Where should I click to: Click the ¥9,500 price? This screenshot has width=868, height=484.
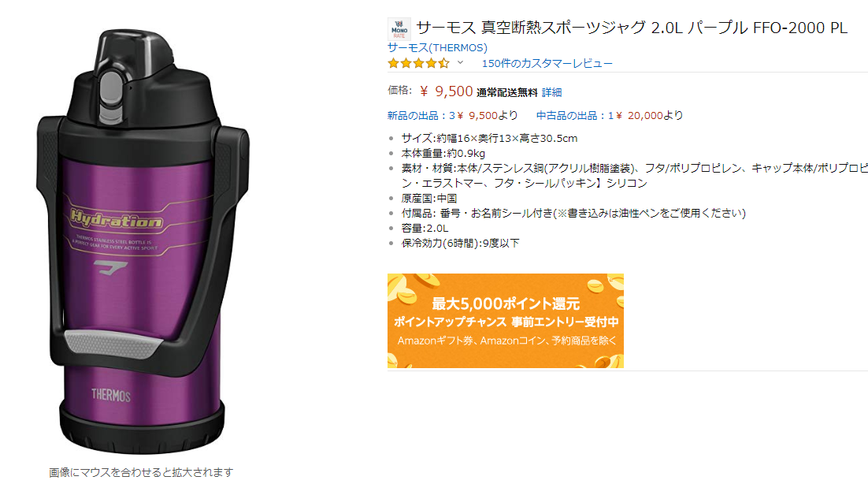click(x=446, y=91)
